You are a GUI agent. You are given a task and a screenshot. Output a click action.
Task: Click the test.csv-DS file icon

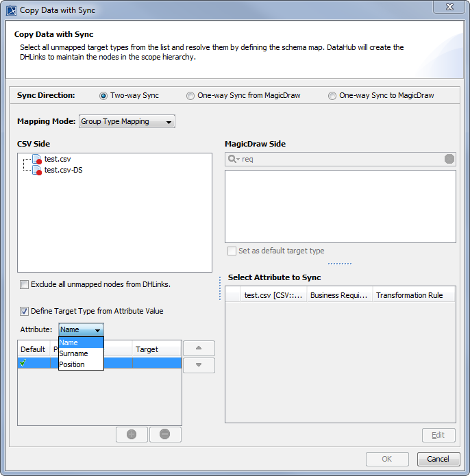(x=37, y=170)
